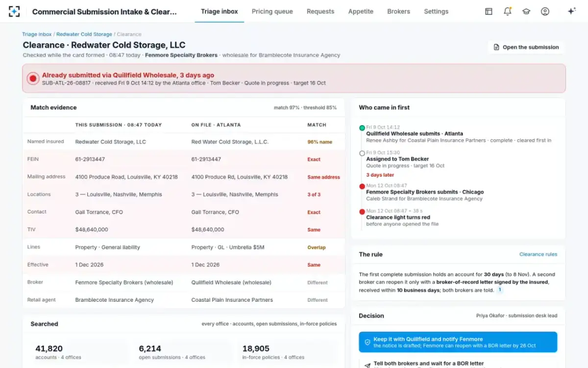
Task: Click the 'Already submitted via Quillfield Wholesale' alert heading
Action: point(128,75)
